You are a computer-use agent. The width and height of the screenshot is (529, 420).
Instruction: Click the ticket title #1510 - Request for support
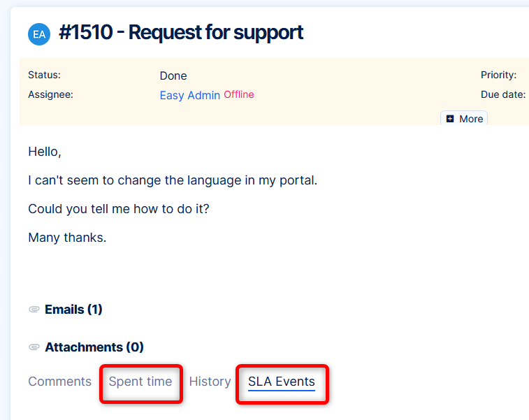[181, 32]
